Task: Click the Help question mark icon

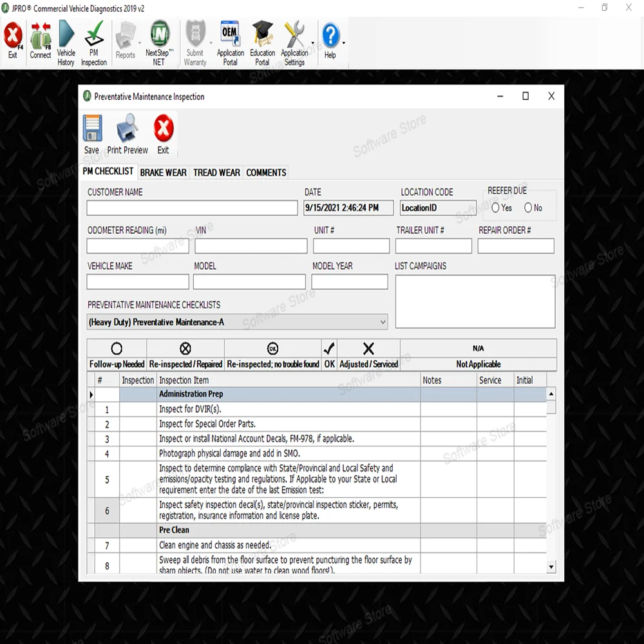Action: click(x=330, y=35)
